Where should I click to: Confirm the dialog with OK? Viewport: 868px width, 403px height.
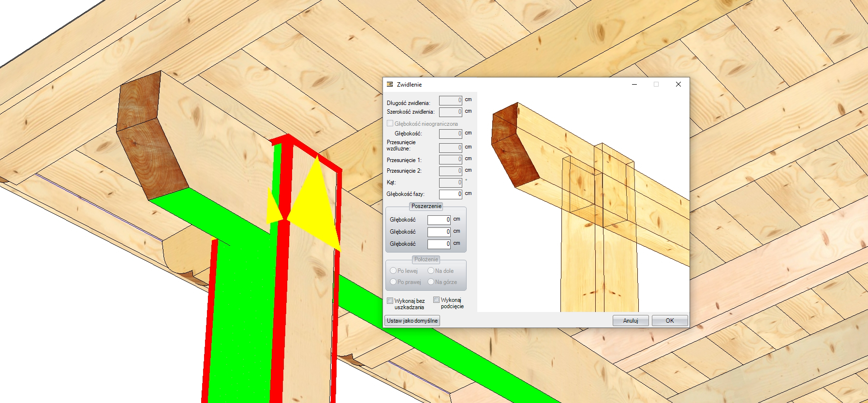tap(669, 321)
